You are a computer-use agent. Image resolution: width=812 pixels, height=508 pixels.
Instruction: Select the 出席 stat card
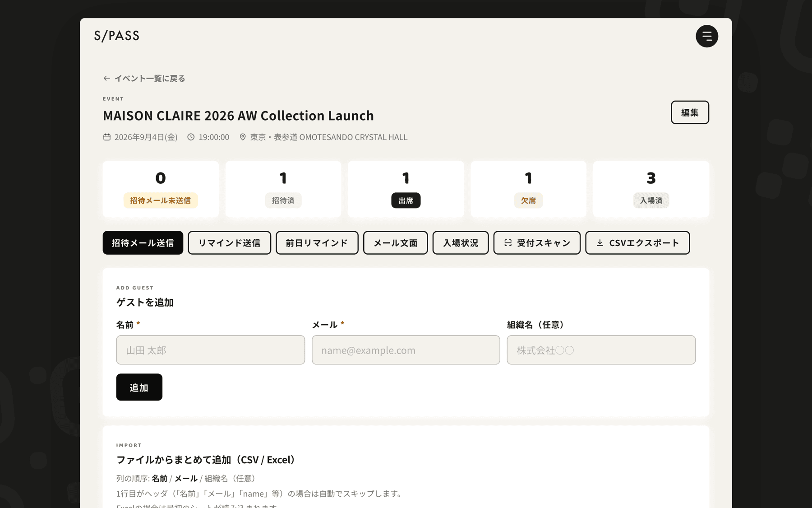(406, 189)
